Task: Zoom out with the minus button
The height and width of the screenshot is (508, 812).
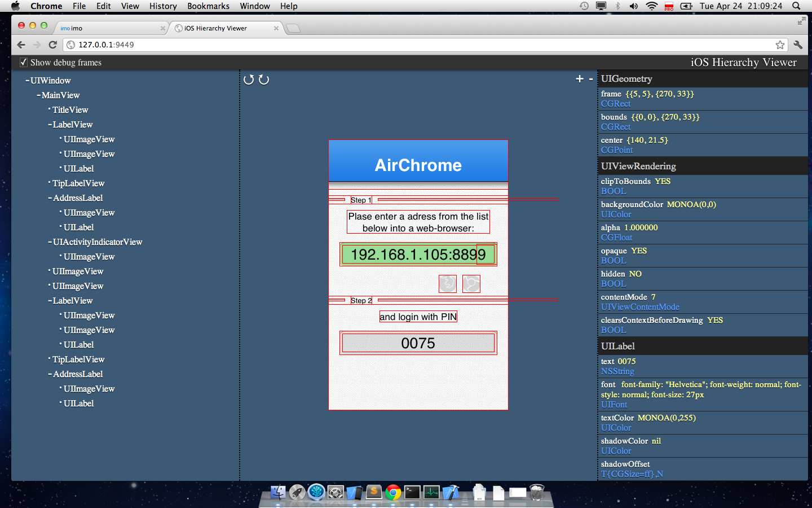Action: [x=591, y=79]
